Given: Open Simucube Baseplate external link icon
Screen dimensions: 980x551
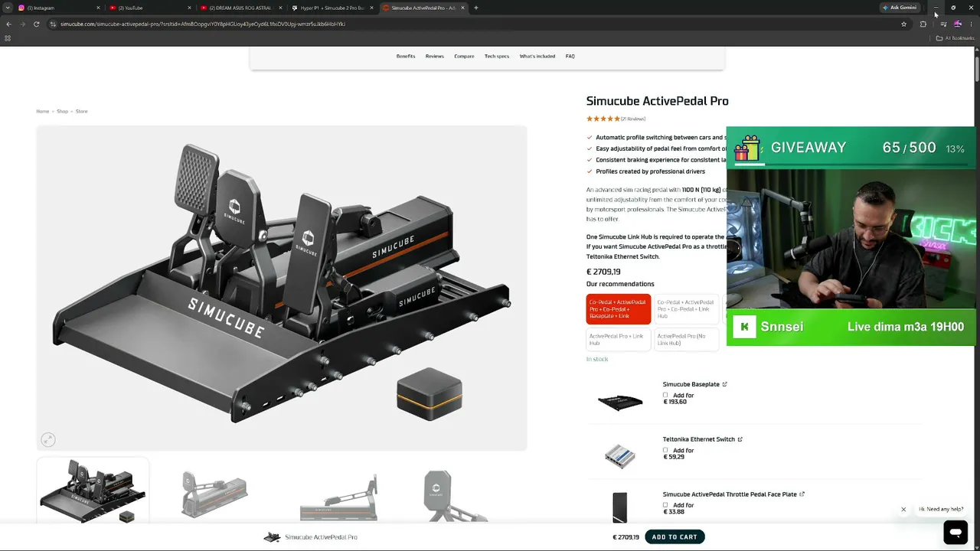Looking at the screenshot, I should (724, 384).
